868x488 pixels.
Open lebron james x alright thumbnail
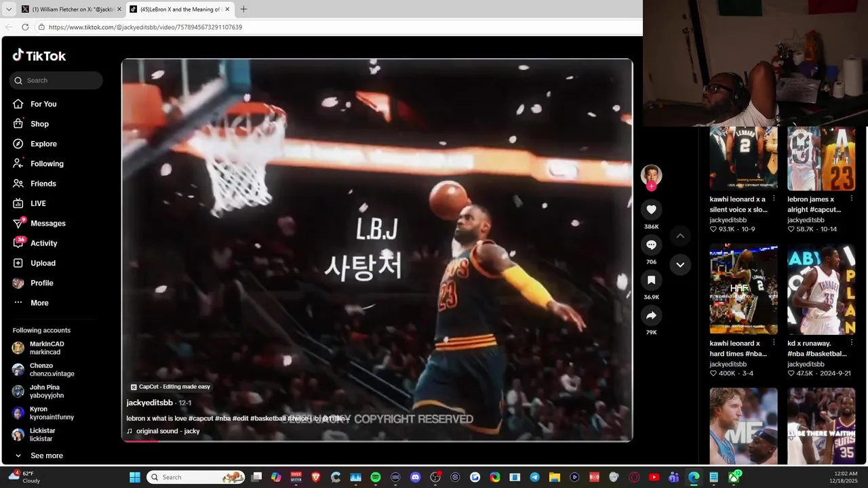(x=821, y=159)
